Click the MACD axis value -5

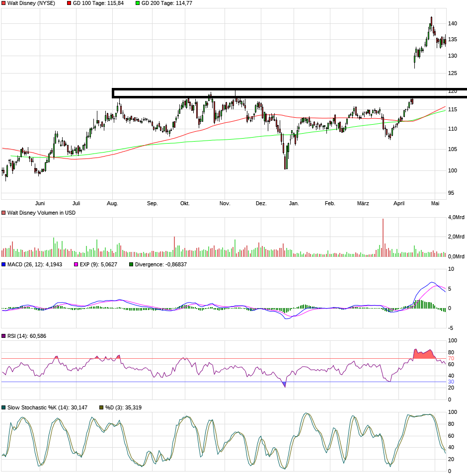451,328
